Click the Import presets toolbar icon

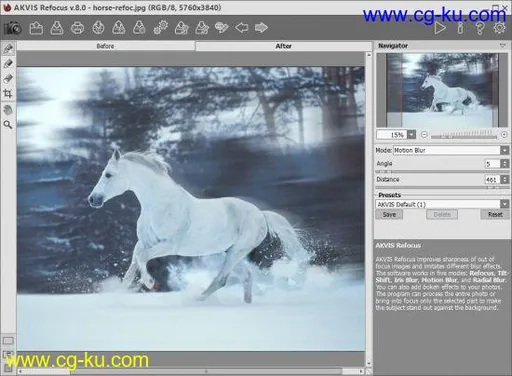pos(181,28)
